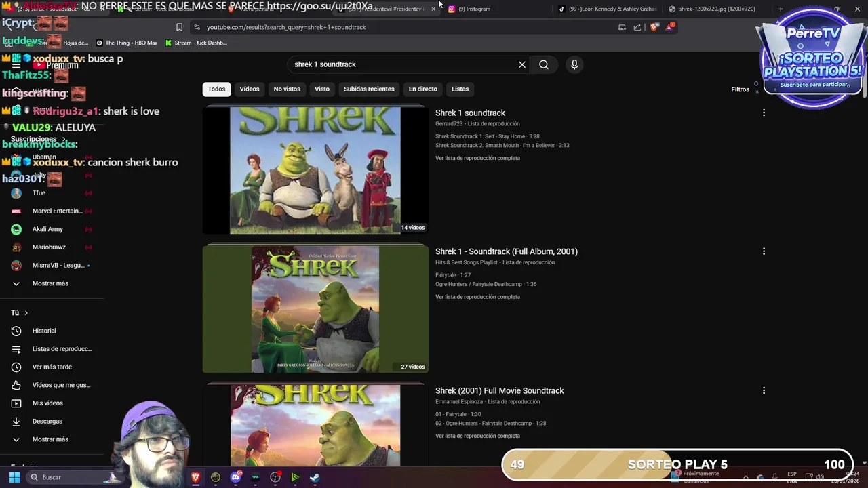Select the Visto filter chip

tap(322, 89)
